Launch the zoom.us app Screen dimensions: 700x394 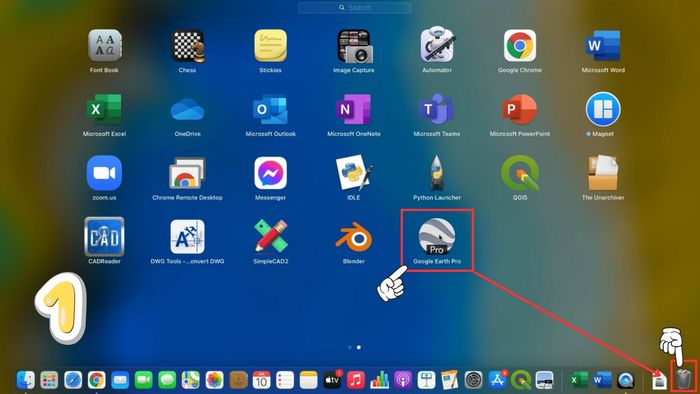[104, 173]
